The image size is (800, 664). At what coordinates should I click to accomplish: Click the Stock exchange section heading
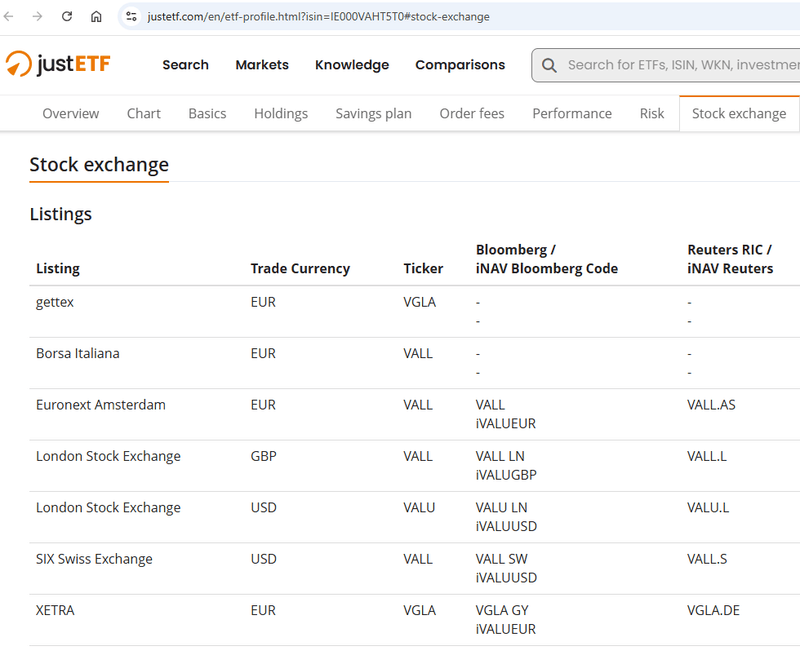tap(99, 164)
